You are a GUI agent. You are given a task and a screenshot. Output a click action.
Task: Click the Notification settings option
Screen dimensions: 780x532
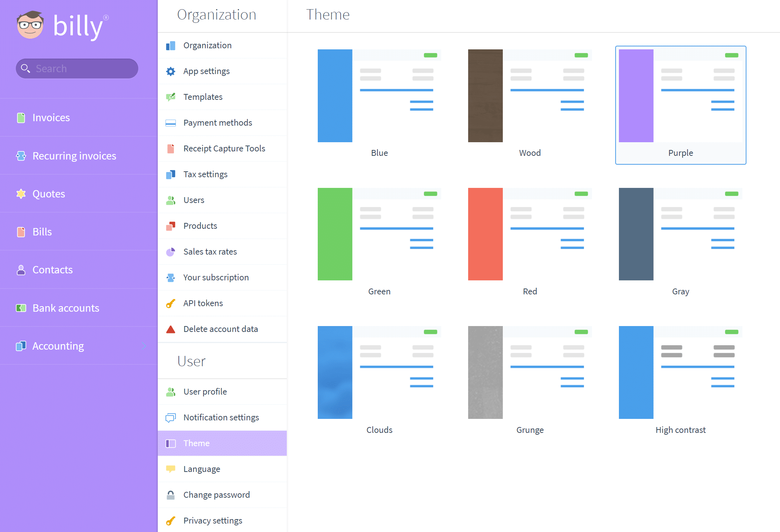tap(221, 417)
